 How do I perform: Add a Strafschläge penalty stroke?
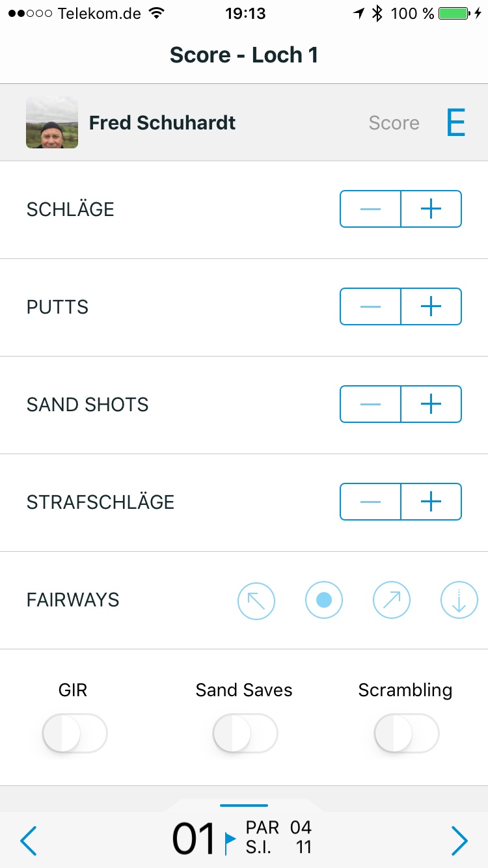click(x=431, y=502)
